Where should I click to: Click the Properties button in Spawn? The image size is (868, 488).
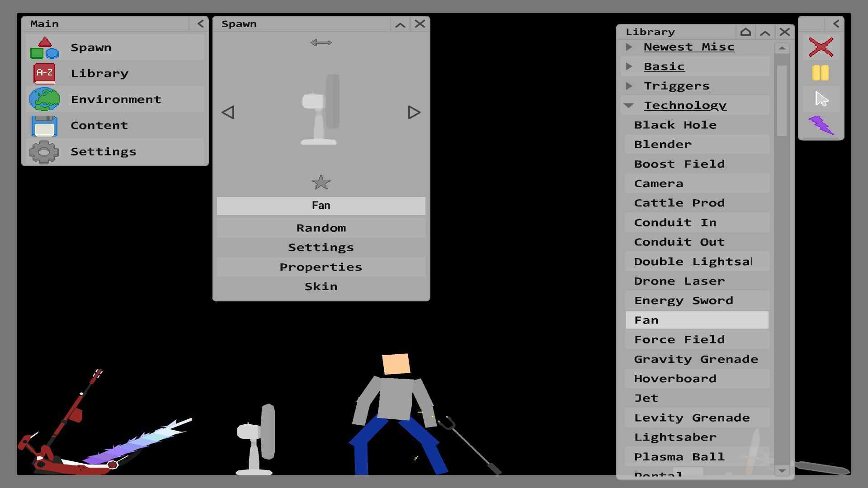click(321, 266)
